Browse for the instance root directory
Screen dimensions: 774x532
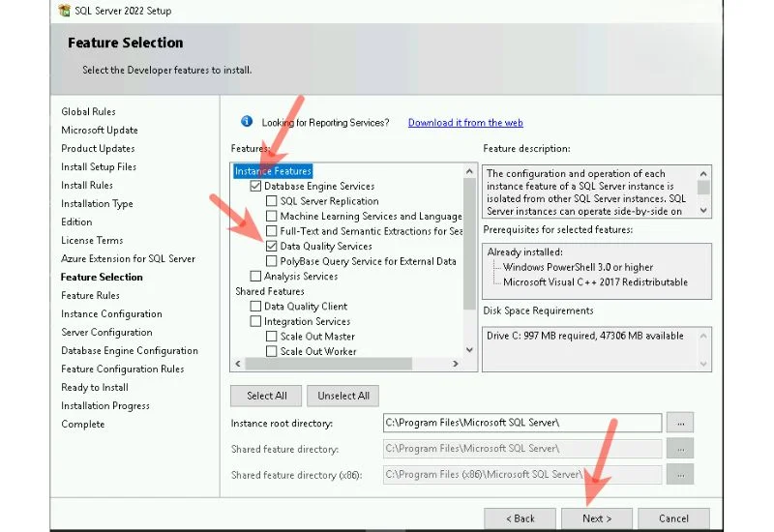pyautogui.click(x=681, y=423)
